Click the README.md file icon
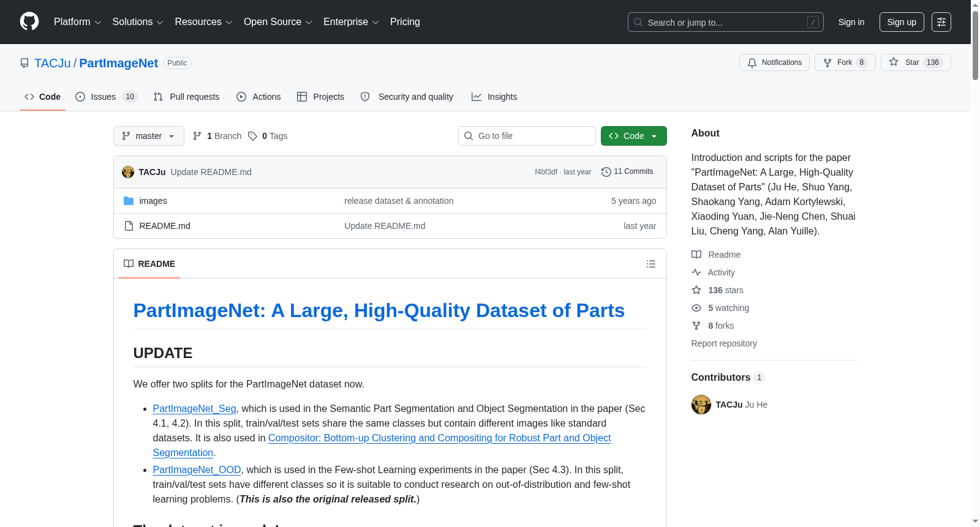Viewport: 980px width, 527px height. click(x=129, y=226)
